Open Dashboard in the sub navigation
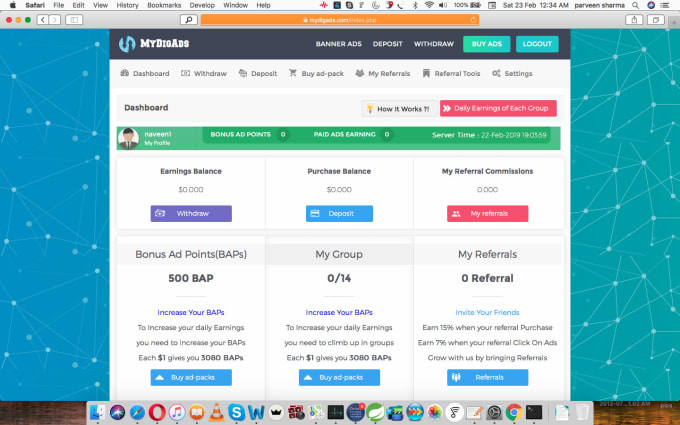This screenshot has width=680, height=425. click(145, 73)
